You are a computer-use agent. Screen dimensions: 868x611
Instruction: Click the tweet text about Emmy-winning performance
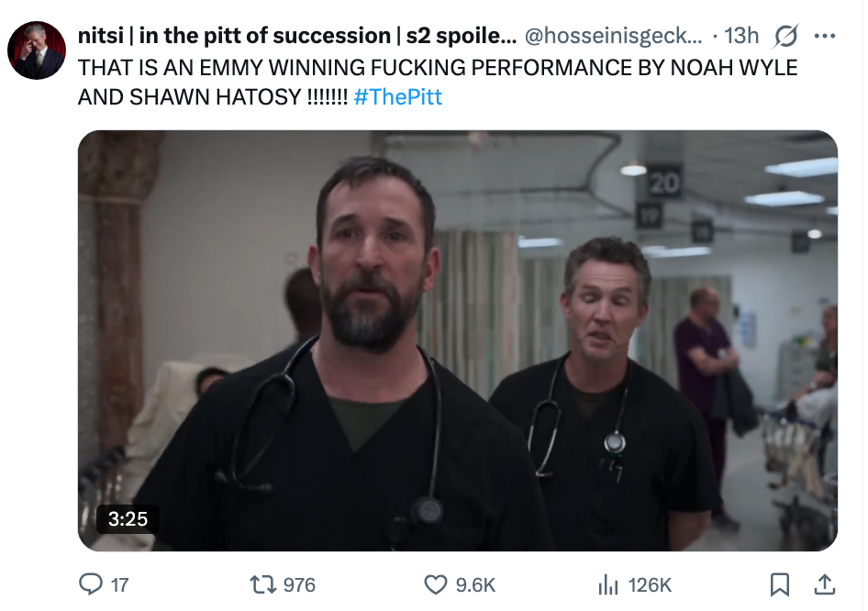coord(438,68)
